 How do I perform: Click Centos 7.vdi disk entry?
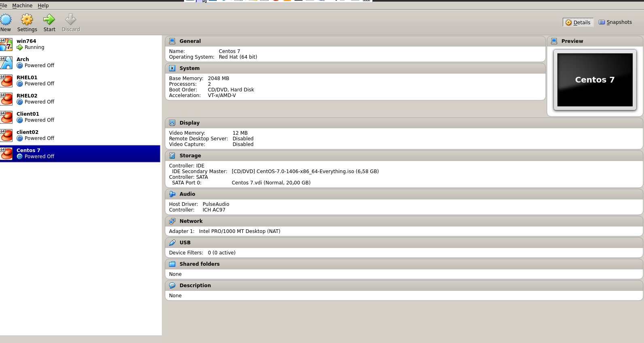pos(271,183)
